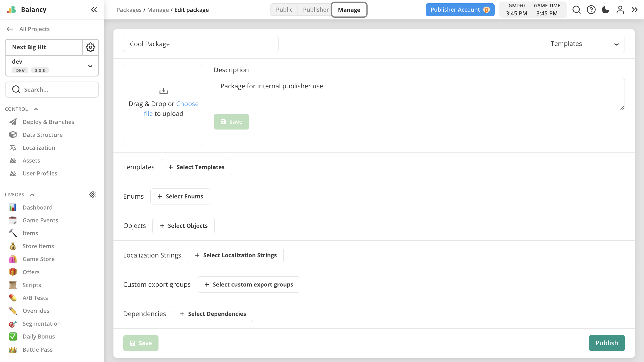Click the top bar search magnifier icon

[577, 10]
